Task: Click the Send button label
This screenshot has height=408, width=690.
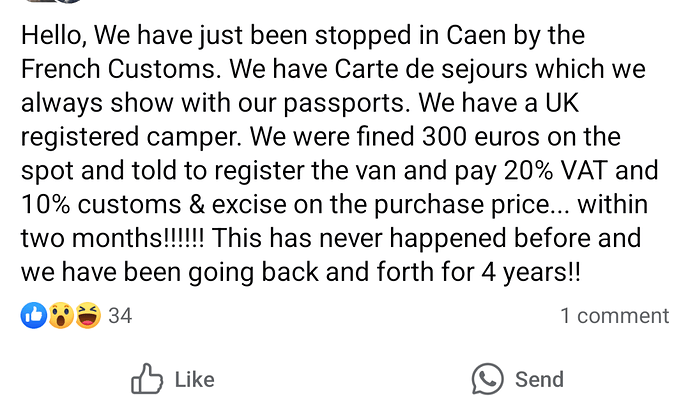Action: (540, 379)
